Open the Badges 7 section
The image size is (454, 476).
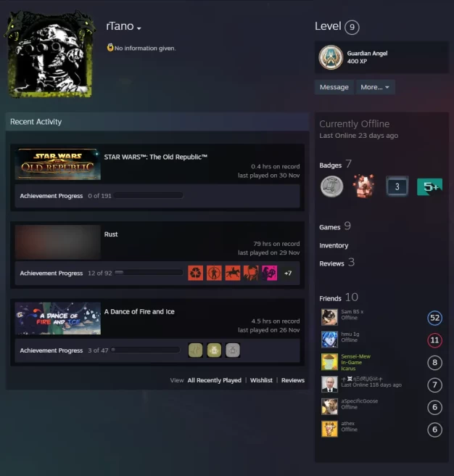click(x=335, y=165)
